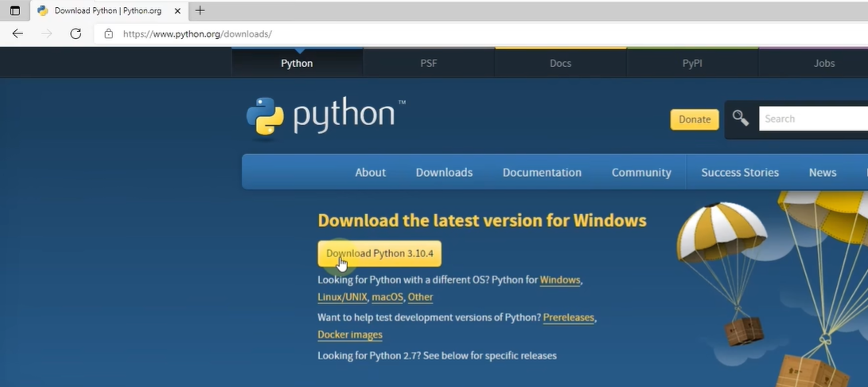Close the Download Python tab

pos(177,10)
